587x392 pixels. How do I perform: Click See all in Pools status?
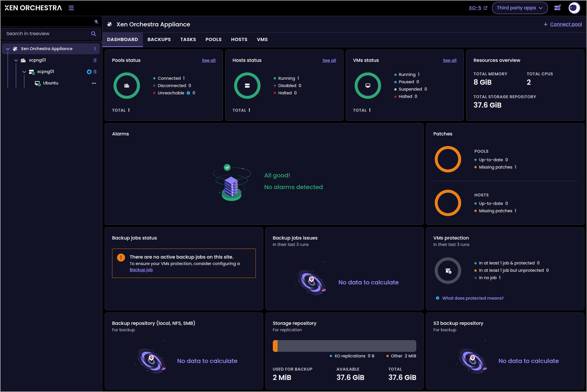pos(209,60)
